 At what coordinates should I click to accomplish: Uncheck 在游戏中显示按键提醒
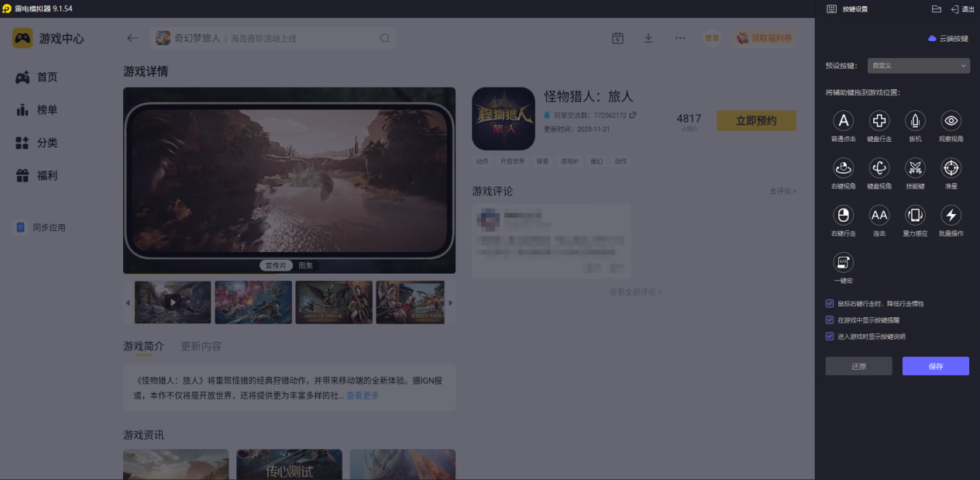pyautogui.click(x=829, y=320)
